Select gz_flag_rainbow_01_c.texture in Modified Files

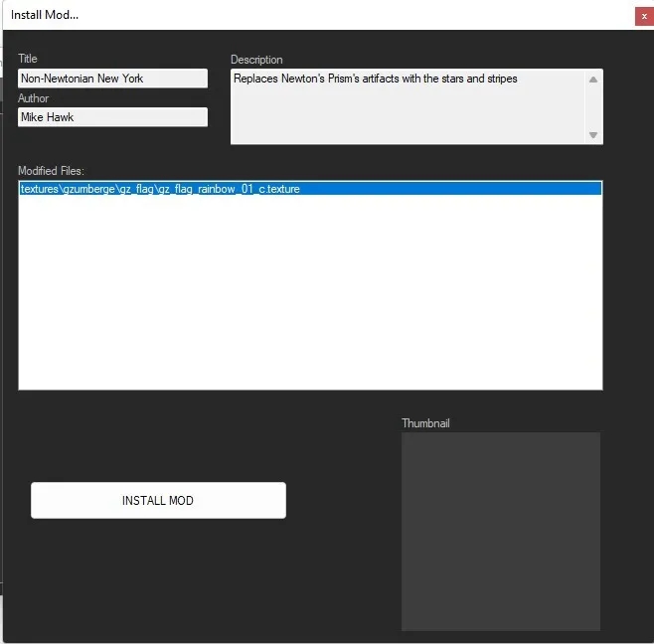point(310,189)
